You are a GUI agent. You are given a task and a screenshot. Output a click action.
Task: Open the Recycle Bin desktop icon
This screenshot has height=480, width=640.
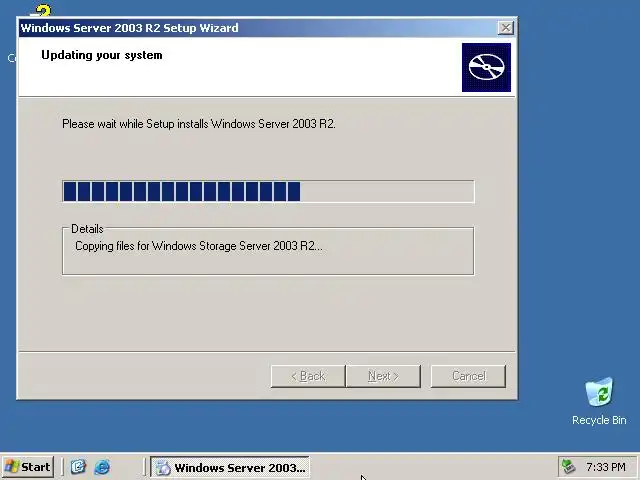coord(599,402)
